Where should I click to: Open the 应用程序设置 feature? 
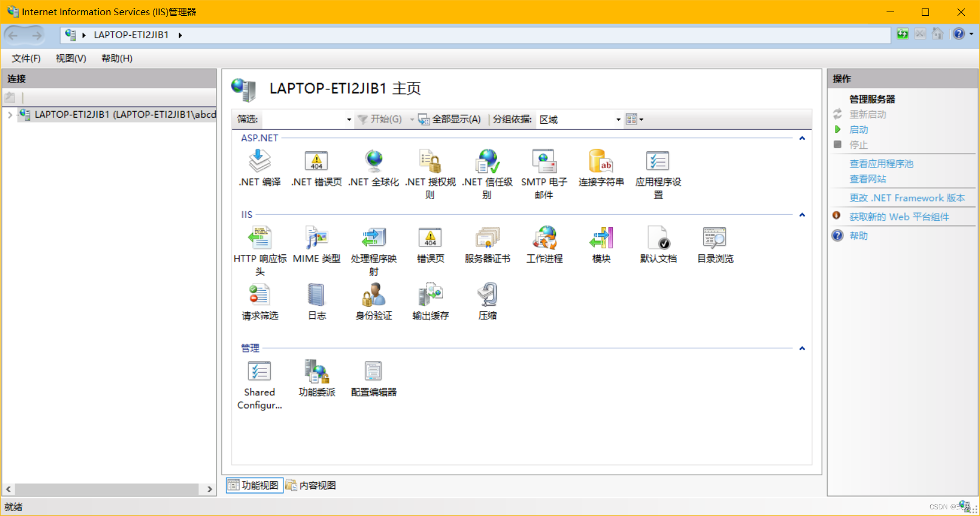(x=658, y=174)
